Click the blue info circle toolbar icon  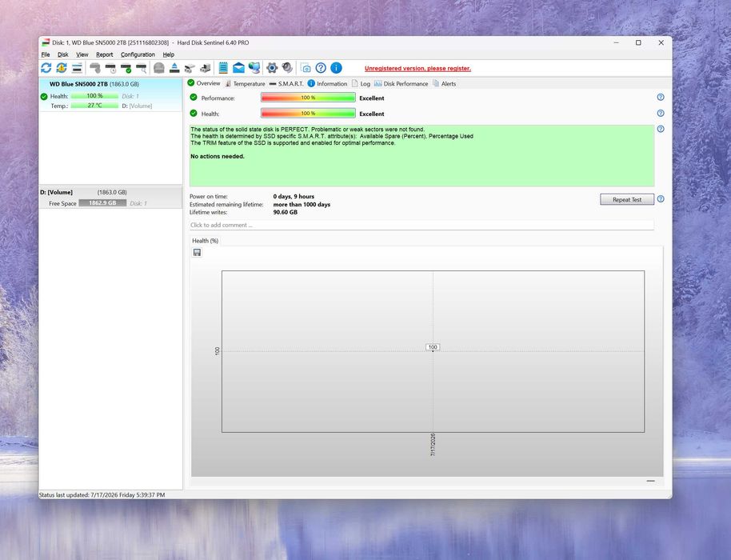pos(336,68)
